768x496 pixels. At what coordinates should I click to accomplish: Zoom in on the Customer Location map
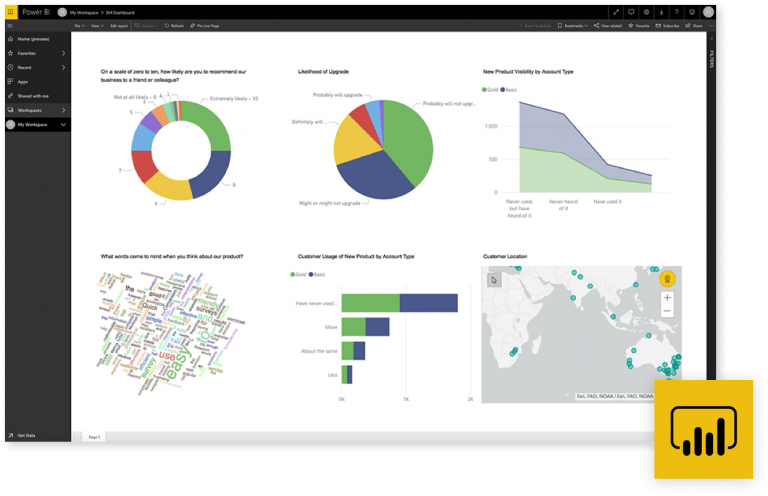click(x=667, y=298)
